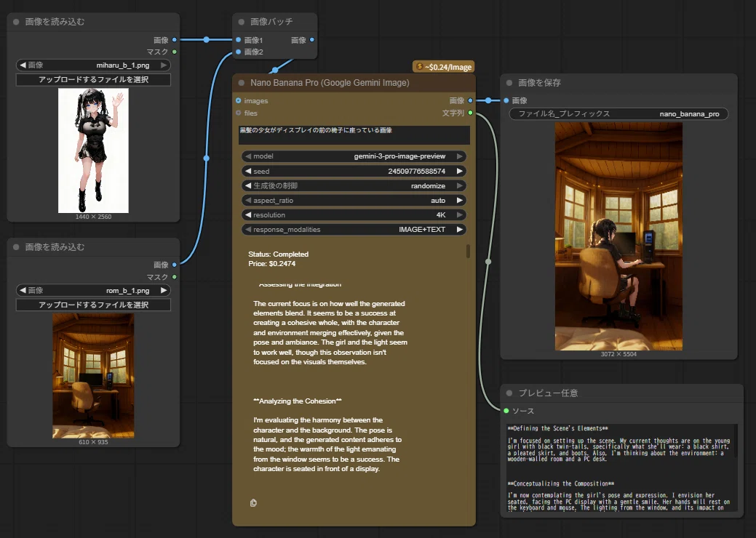
Task: Edit the ファイル名_プレフィックス nano_banana_pro field
Action: (618, 113)
